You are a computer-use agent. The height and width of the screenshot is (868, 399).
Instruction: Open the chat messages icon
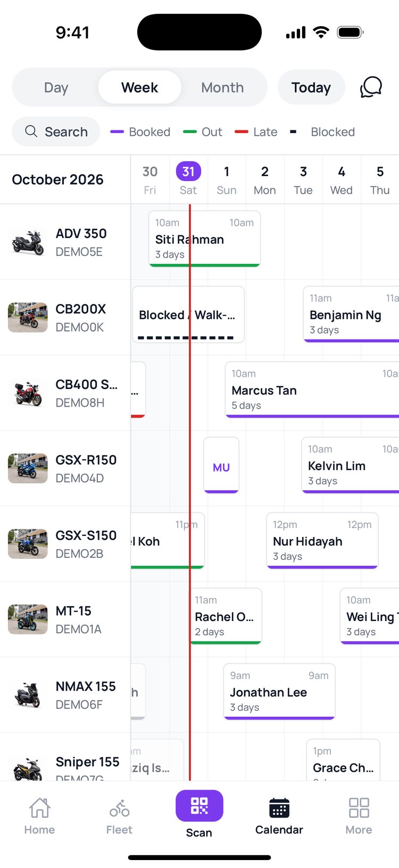click(371, 87)
